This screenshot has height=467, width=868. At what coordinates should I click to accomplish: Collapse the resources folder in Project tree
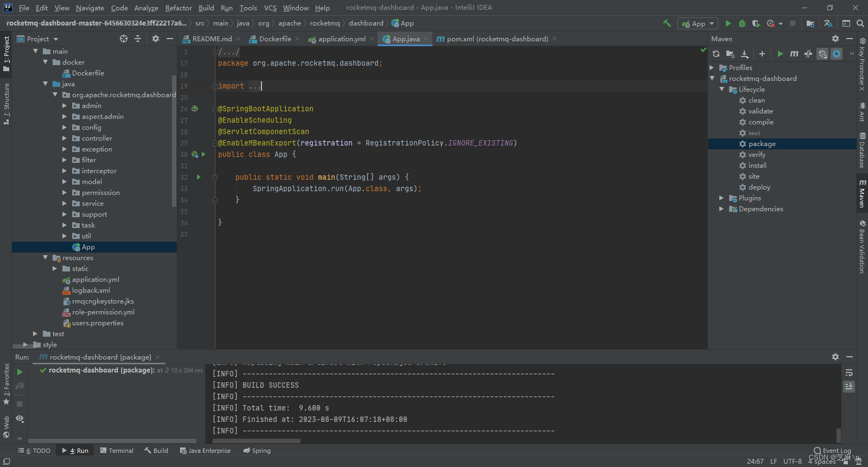tap(45, 257)
